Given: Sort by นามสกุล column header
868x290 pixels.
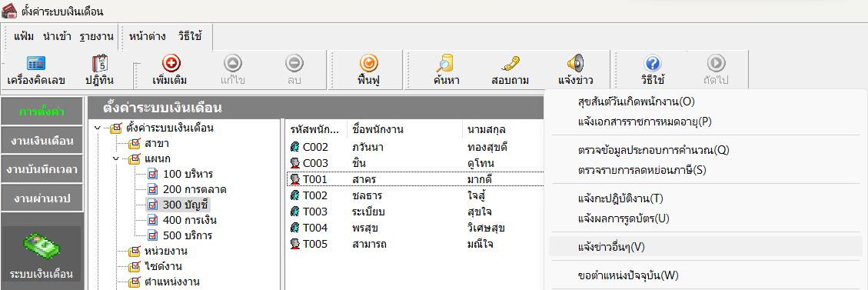Looking at the screenshot, I should click(502, 130).
